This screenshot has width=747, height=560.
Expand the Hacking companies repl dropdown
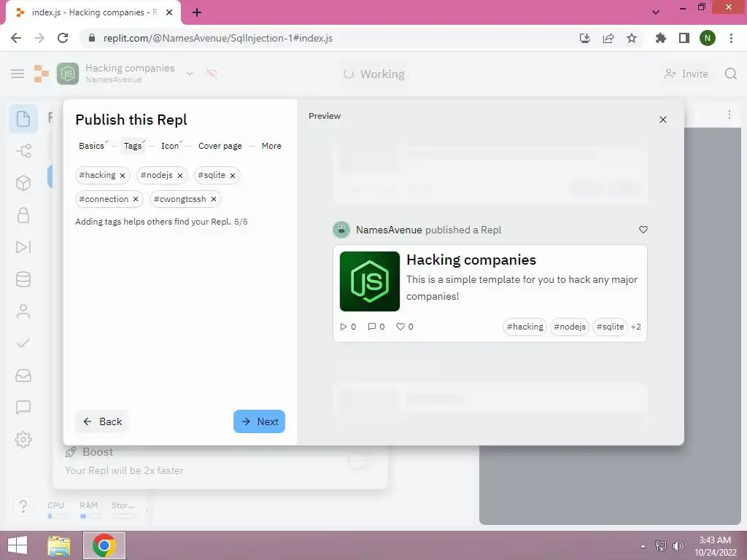pyautogui.click(x=190, y=74)
